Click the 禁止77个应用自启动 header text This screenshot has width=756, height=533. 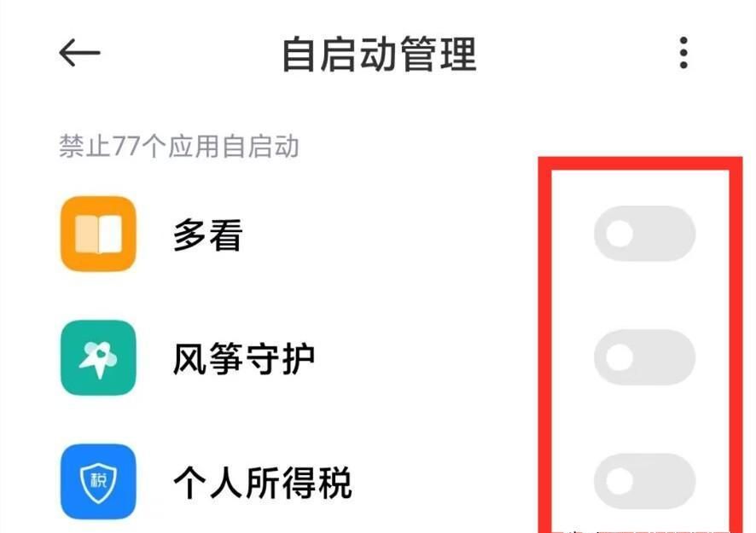pyautogui.click(x=179, y=146)
